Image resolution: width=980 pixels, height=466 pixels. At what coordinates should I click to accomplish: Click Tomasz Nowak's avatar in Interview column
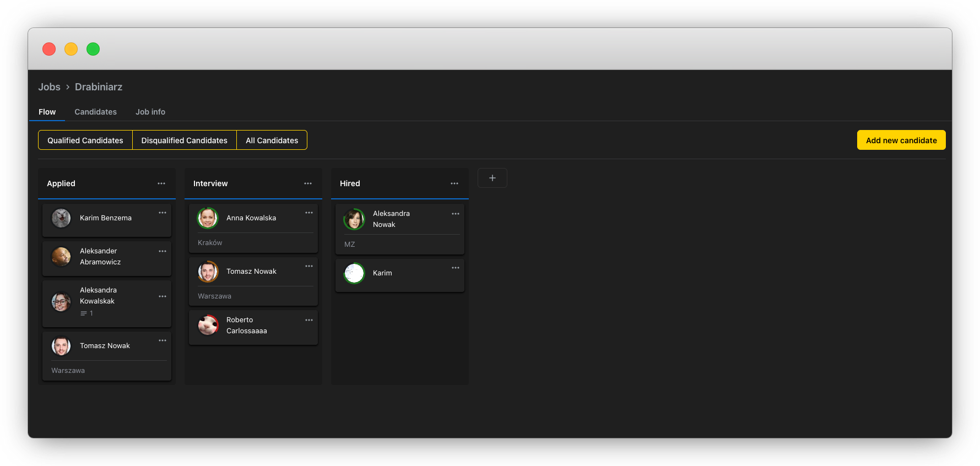(x=208, y=272)
